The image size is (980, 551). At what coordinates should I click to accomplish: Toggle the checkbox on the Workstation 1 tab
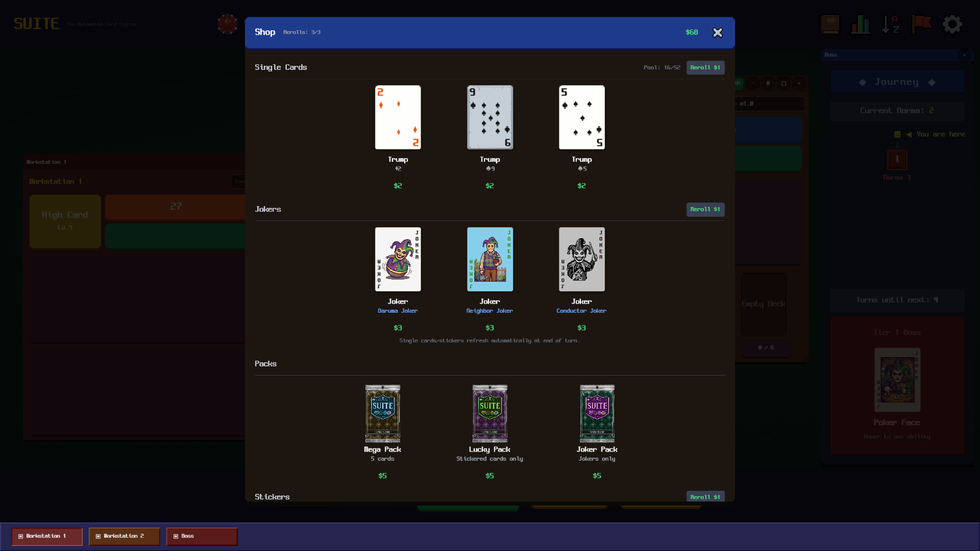point(20,536)
